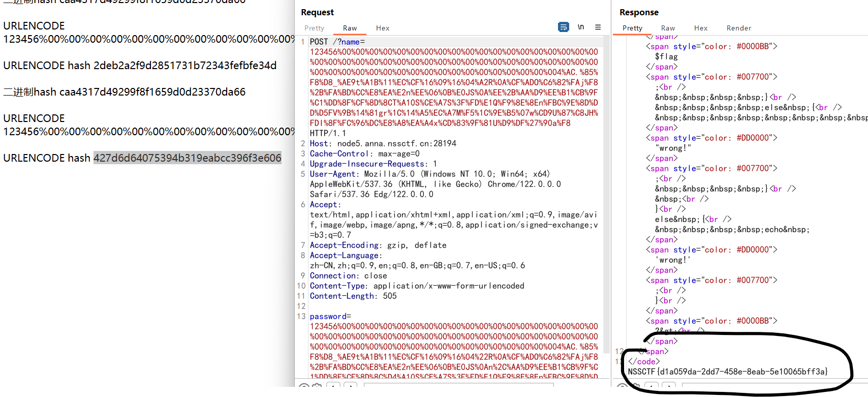Click the Safari/537.36 Edg/122.0.0.0 text

371,194
